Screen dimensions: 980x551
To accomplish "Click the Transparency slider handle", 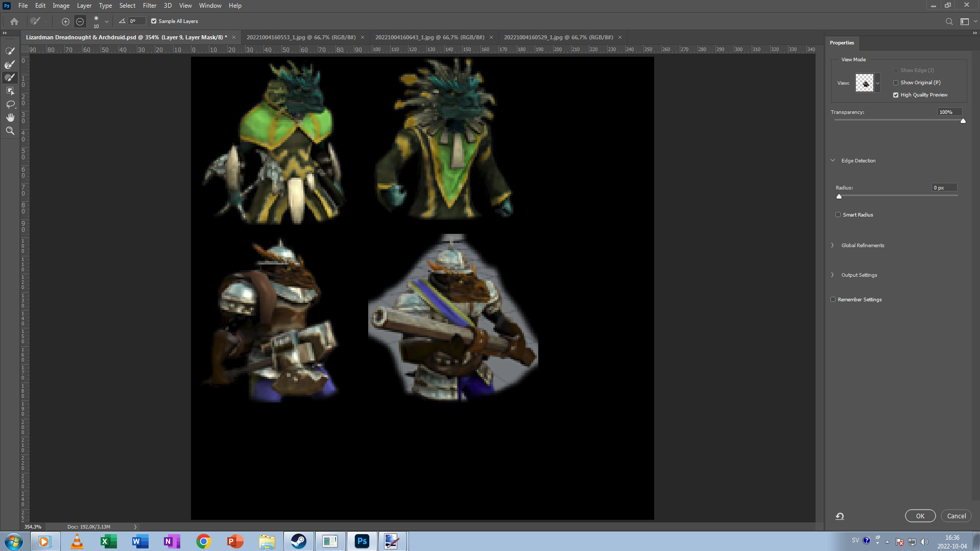I will coord(963,121).
